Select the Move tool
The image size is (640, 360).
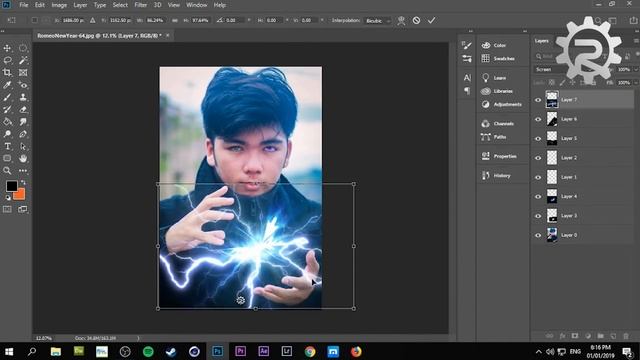(x=7, y=48)
